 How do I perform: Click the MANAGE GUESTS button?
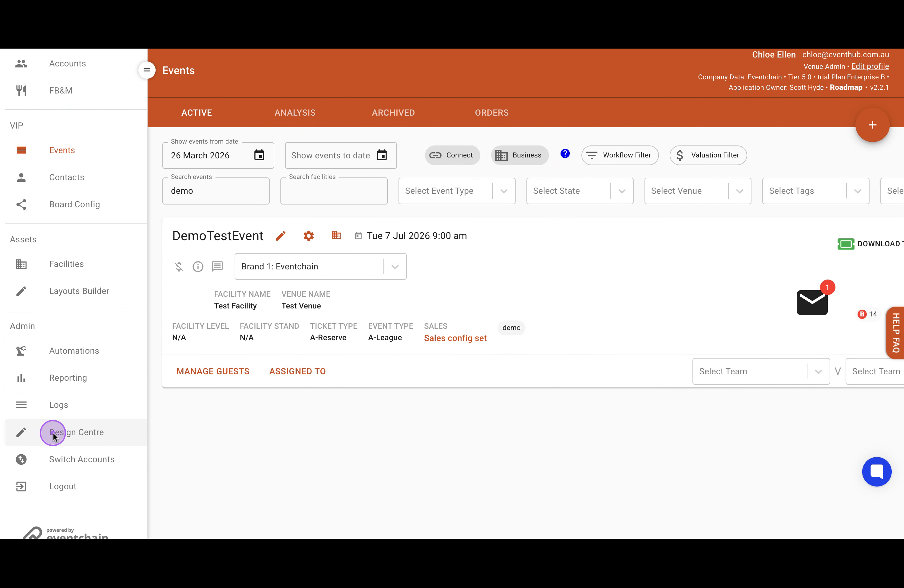(x=213, y=371)
